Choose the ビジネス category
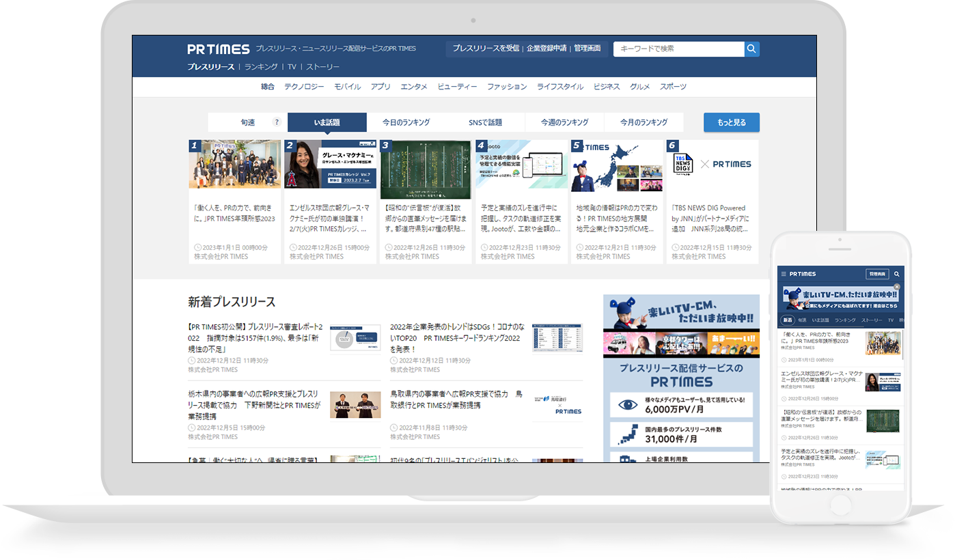This screenshot has width=955, height=560. pos(607,87)
